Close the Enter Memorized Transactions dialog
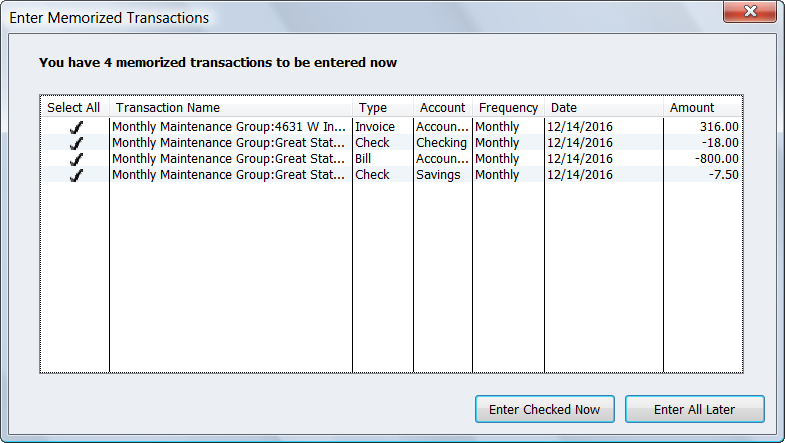The height and width of the screenshot is (443, 785). point(753,12)
